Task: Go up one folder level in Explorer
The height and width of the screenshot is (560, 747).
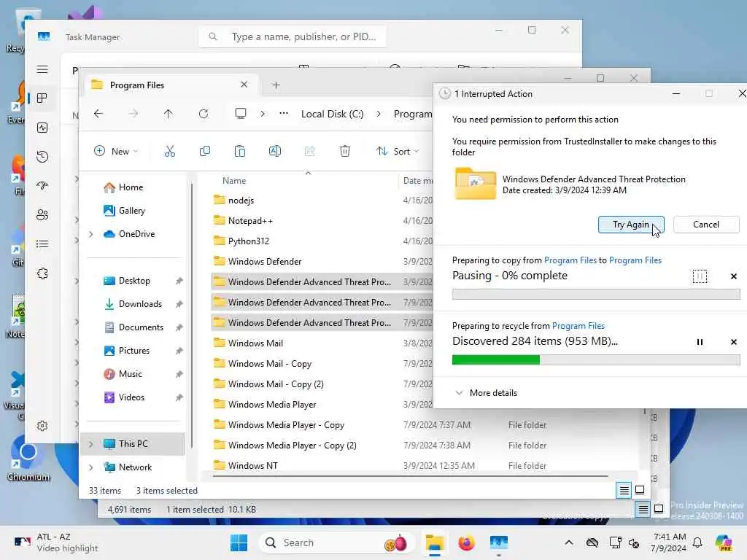Action: click(169, 114)
